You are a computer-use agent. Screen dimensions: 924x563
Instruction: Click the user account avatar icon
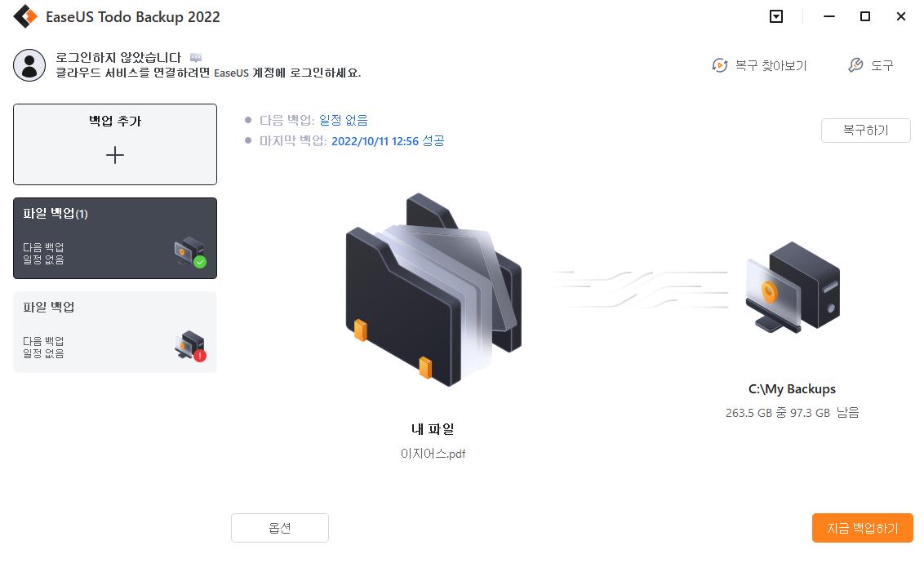pyautogui.click(x=29, y=64)
